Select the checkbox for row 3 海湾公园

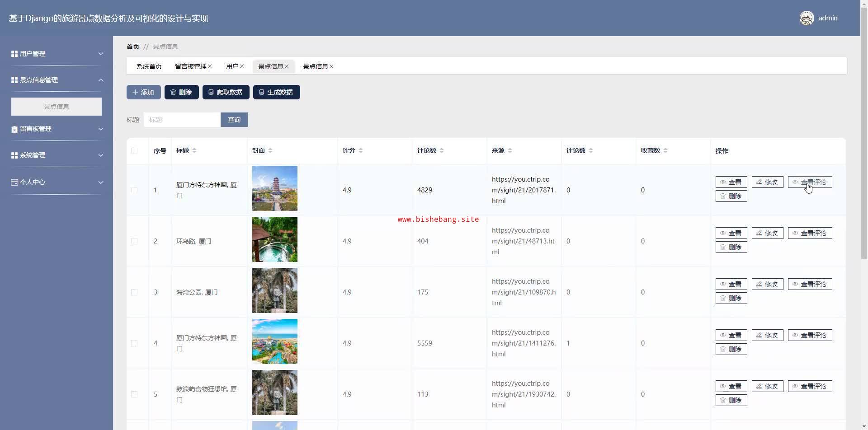[x=134, y=292]
